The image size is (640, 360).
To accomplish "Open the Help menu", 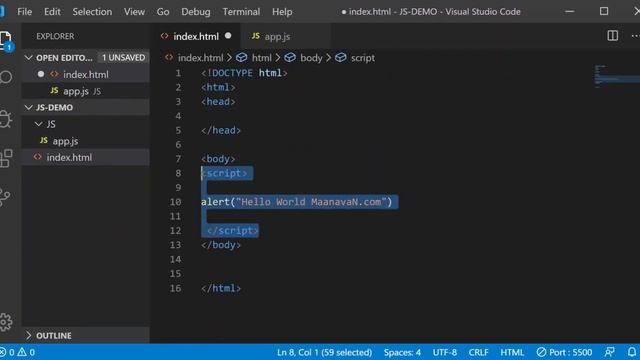I will point(282,12).
